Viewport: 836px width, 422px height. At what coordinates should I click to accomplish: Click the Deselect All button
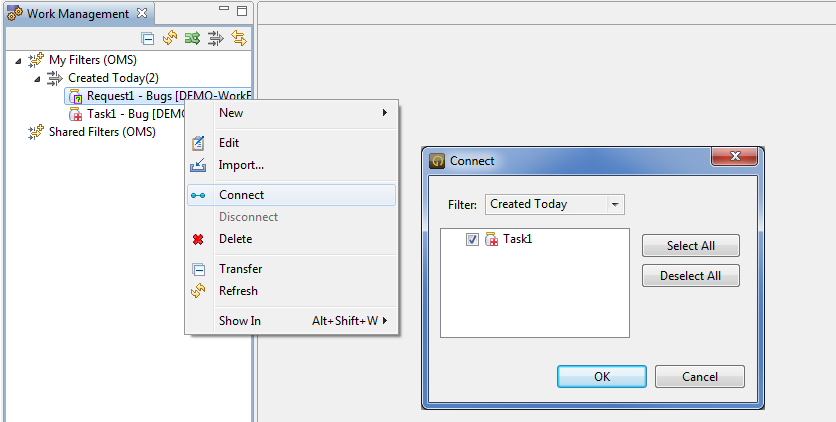690,276
